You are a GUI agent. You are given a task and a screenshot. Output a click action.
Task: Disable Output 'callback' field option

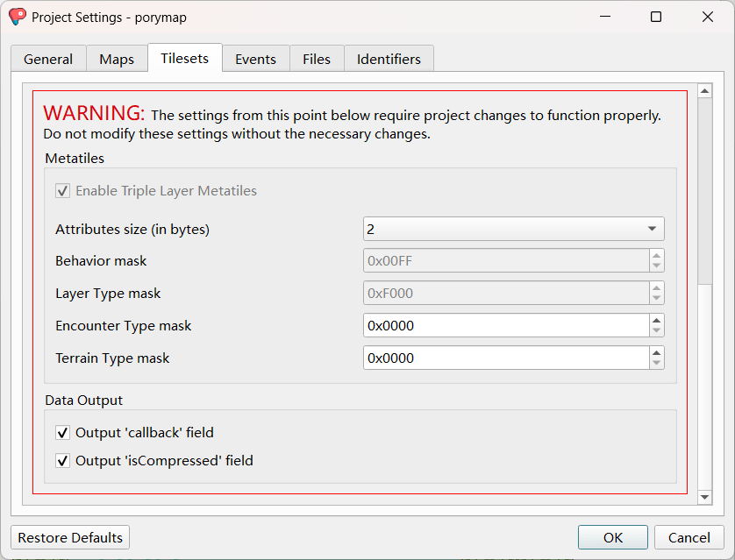click(63, 433)
